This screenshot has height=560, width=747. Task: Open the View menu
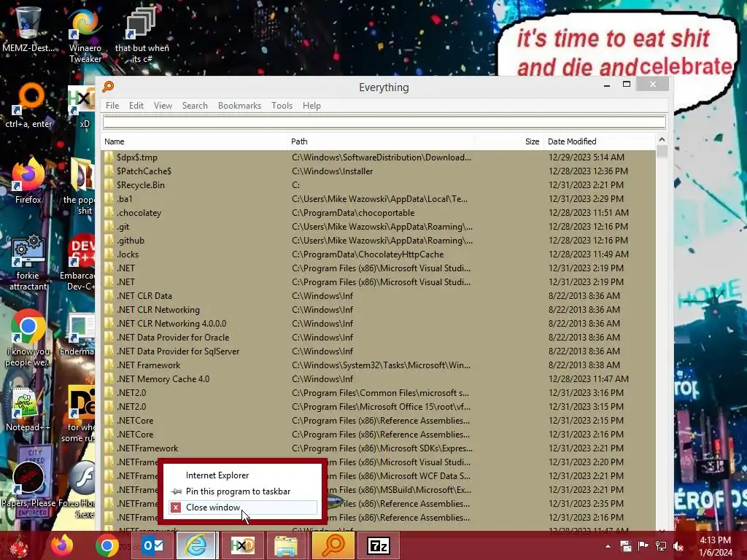[163, 106]
